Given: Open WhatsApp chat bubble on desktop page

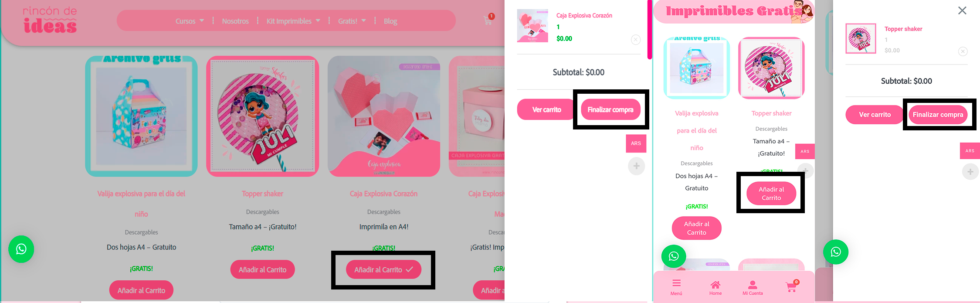Looking at the screenshot, I should click(x=21, y=249).
